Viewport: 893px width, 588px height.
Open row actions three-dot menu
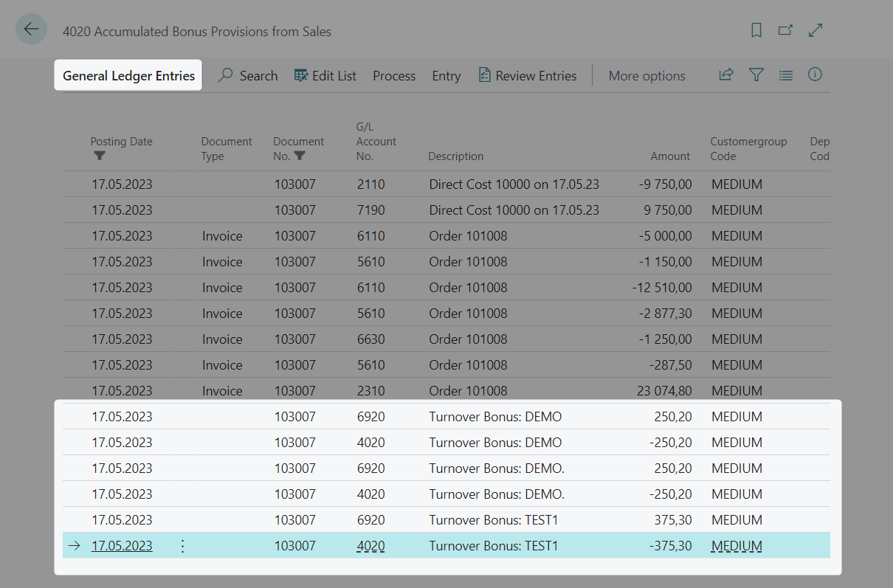tap(183, 546)
